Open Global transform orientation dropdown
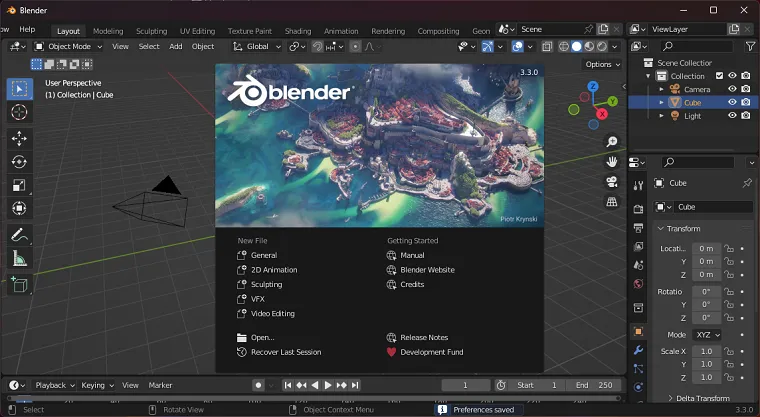The height and width of the screenshot is (417, 760). (x=257, y=47)
